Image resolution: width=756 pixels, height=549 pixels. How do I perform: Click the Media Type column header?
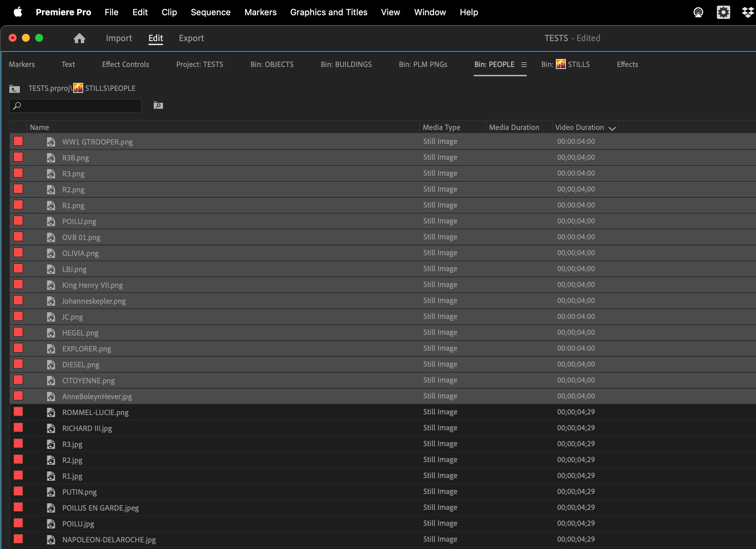click(x=441, y=127)
